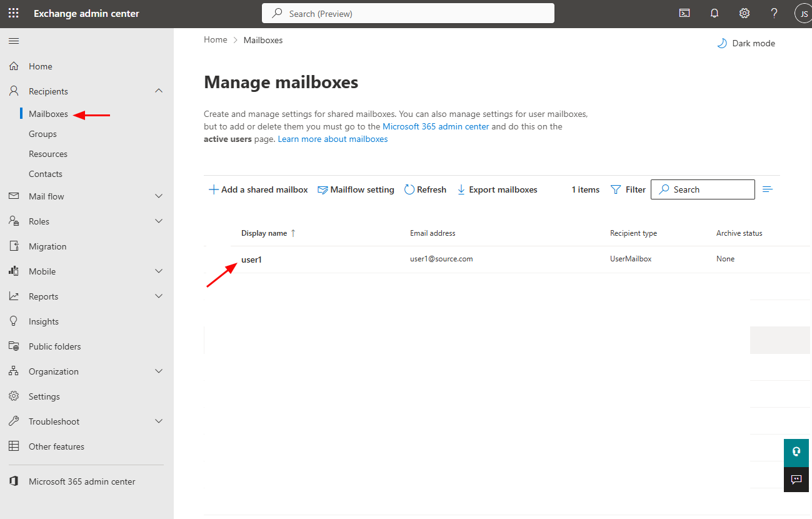Collapse navigation with hamburger icon

pyautogui.click(x=14, y=41)
